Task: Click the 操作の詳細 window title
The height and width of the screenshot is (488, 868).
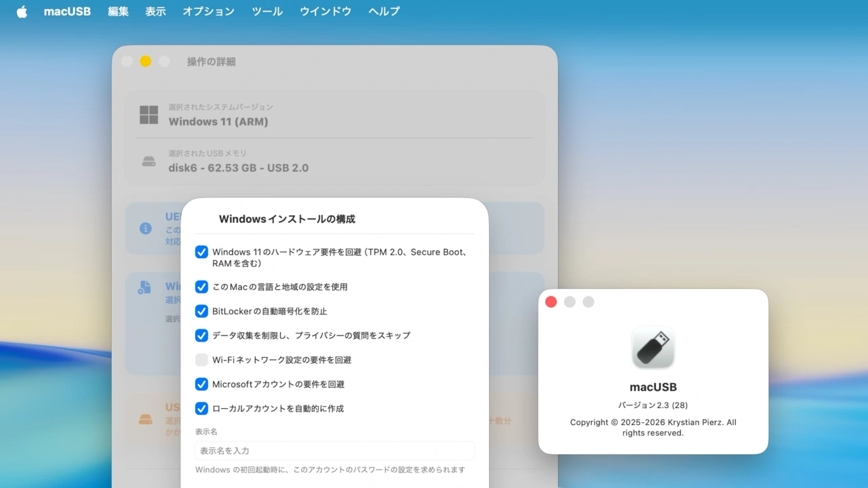Action: 212,62
